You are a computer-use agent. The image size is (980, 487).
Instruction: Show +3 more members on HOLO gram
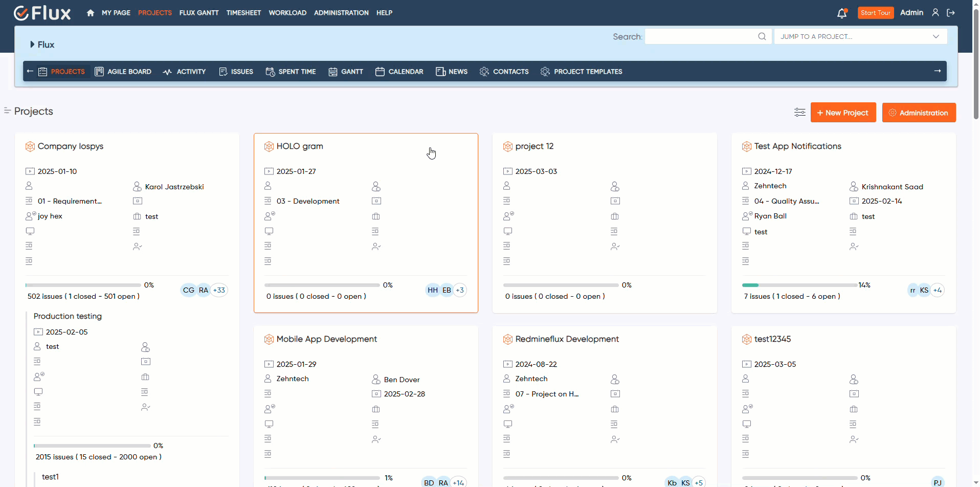[460, 290]
